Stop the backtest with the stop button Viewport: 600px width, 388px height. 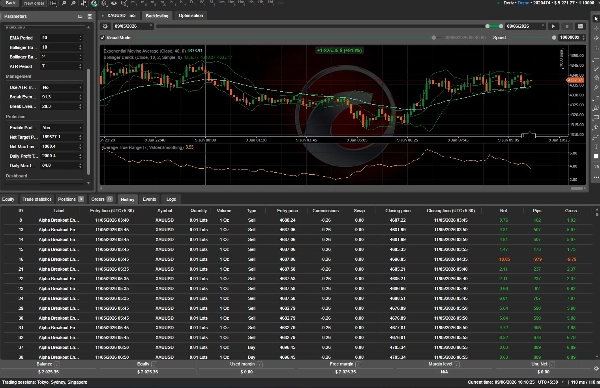567,26
